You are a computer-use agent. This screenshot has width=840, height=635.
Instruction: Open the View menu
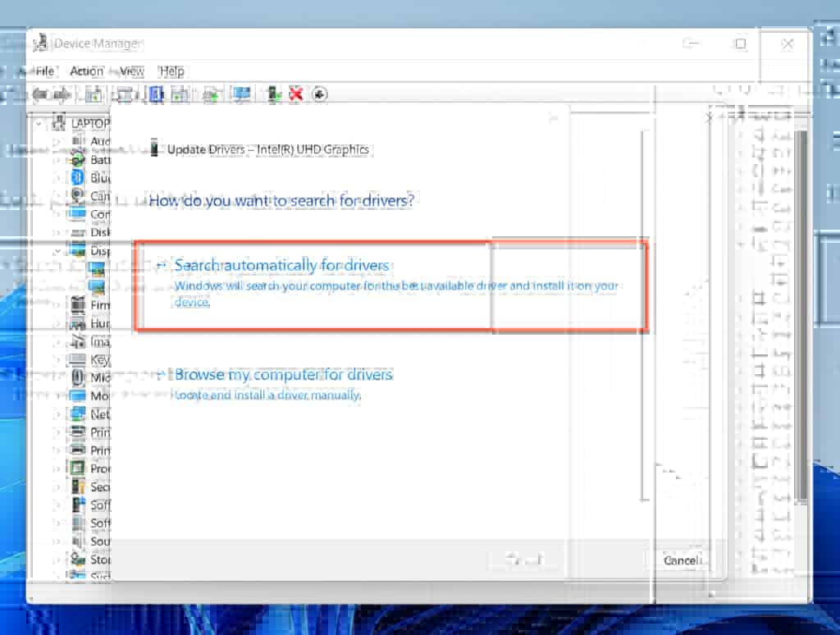click(x=132, y=71)
